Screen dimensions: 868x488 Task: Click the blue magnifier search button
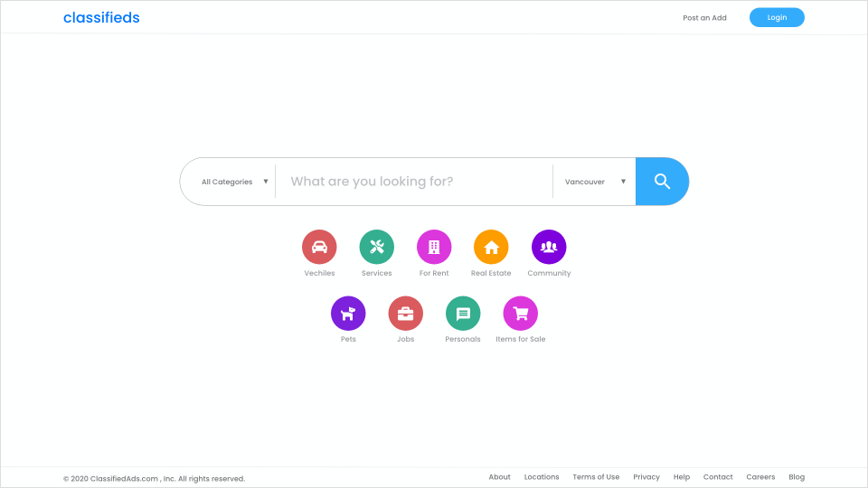(x=662, y=182)
